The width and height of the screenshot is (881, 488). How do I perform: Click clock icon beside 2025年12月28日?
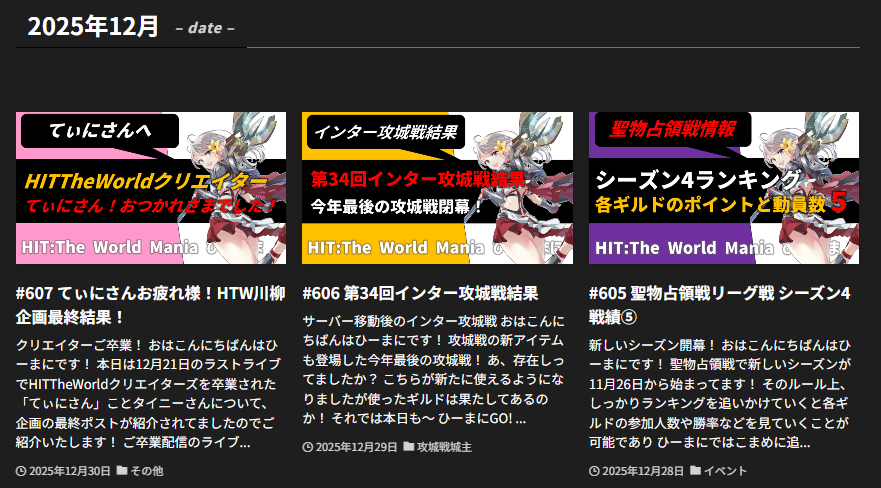tap(594, 470)
